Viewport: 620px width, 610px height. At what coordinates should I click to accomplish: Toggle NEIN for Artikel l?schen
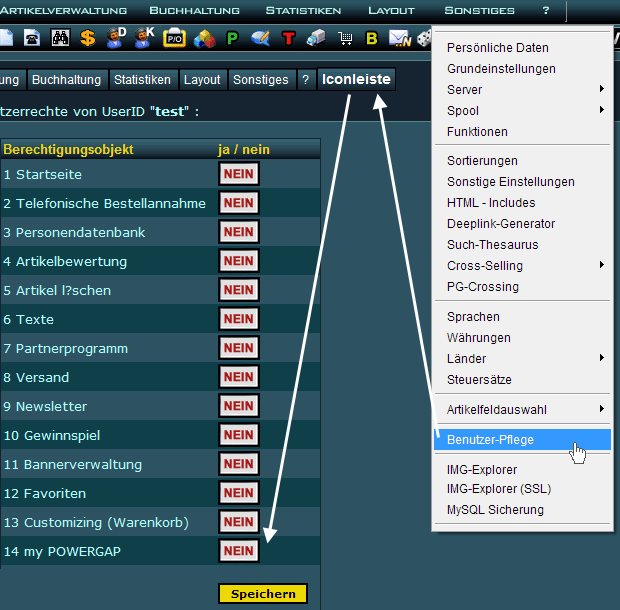click(239, 290)
